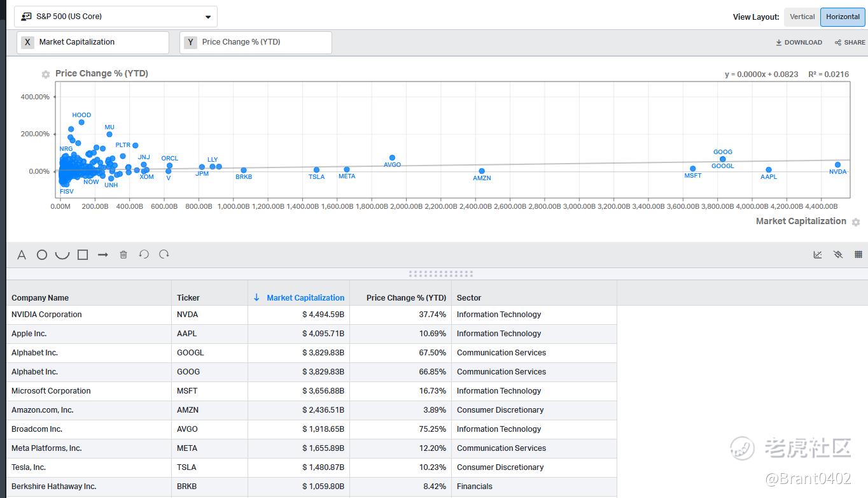The width and height of the screenshot is (868, 498).
Task: Switch to Vertical view layout
Action: click(802, 17)
